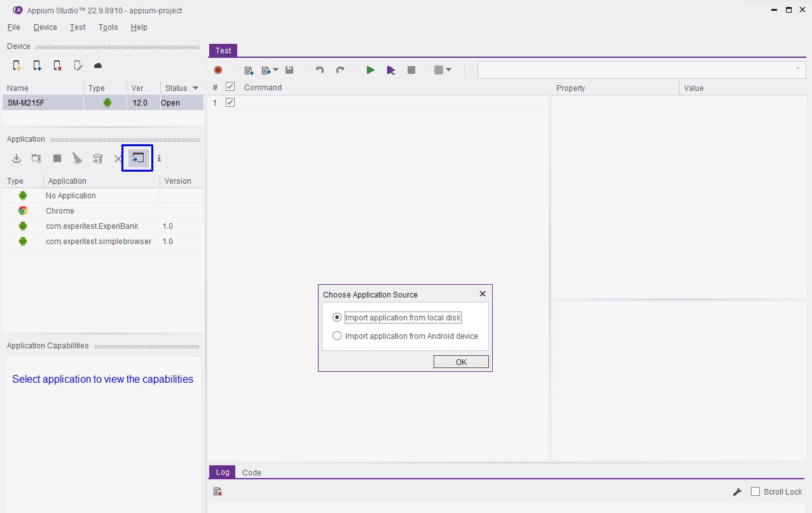
Task: Click the undo arrow icon
Action: (320, 70)
